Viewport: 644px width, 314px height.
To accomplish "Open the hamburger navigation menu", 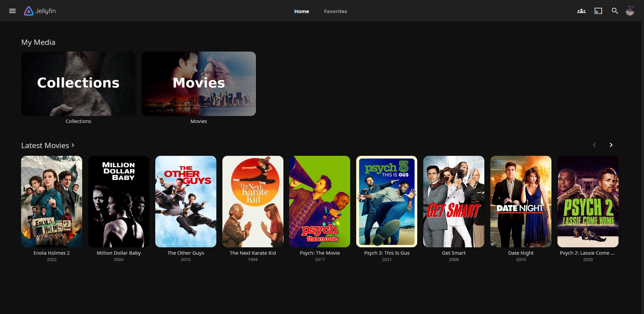I will point(12,11).
